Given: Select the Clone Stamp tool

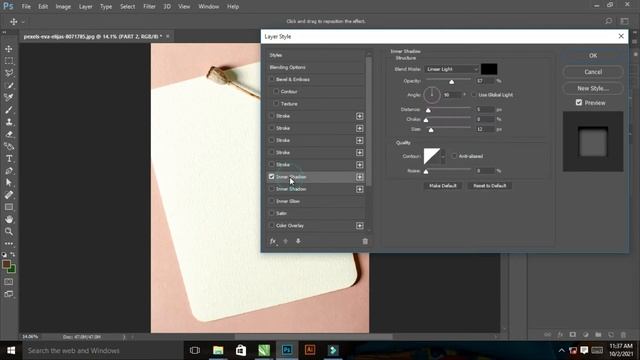Looking at the screenshot, I should tap(9, 122).
